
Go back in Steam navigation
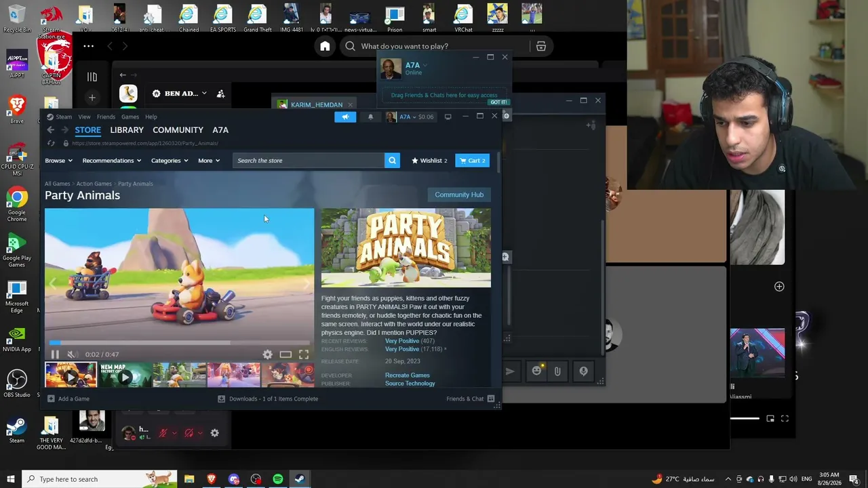(x=51, y=130)
